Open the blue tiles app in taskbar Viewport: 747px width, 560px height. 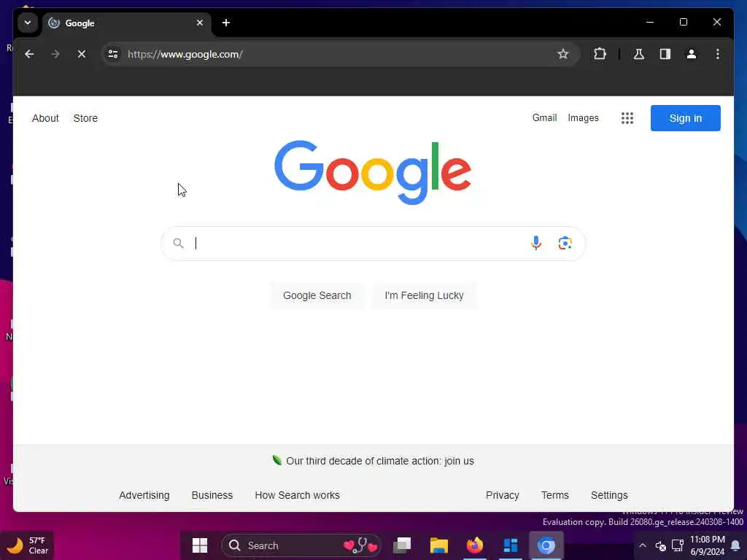pos(510,545)
